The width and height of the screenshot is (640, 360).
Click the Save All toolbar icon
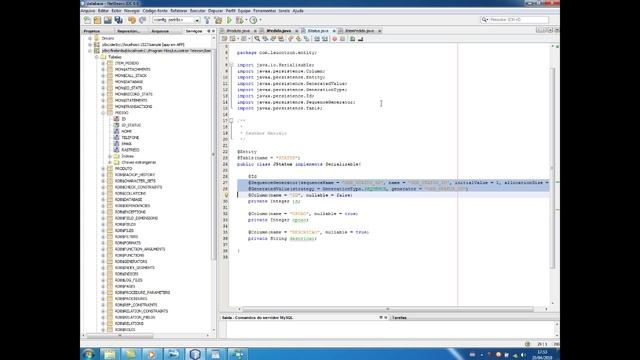tap(118, 20)
